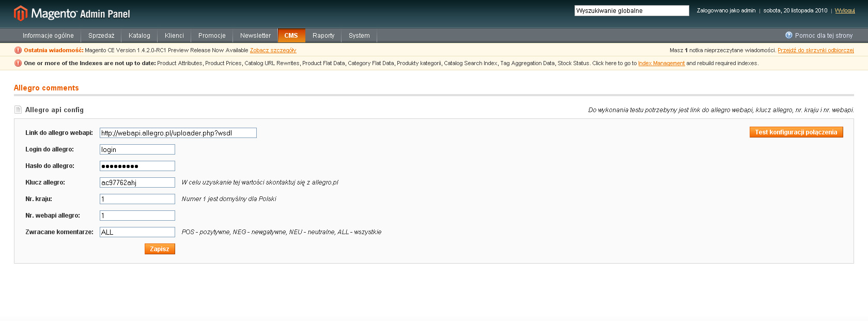
Task: Open the Sprzedaż menu
Action: pos(101,36)
